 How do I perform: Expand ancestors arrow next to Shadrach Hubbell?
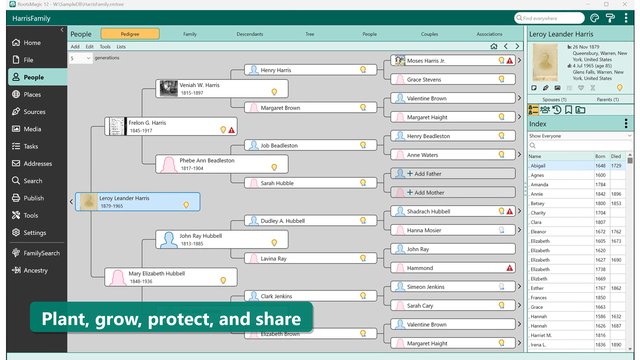click(519, 211)
